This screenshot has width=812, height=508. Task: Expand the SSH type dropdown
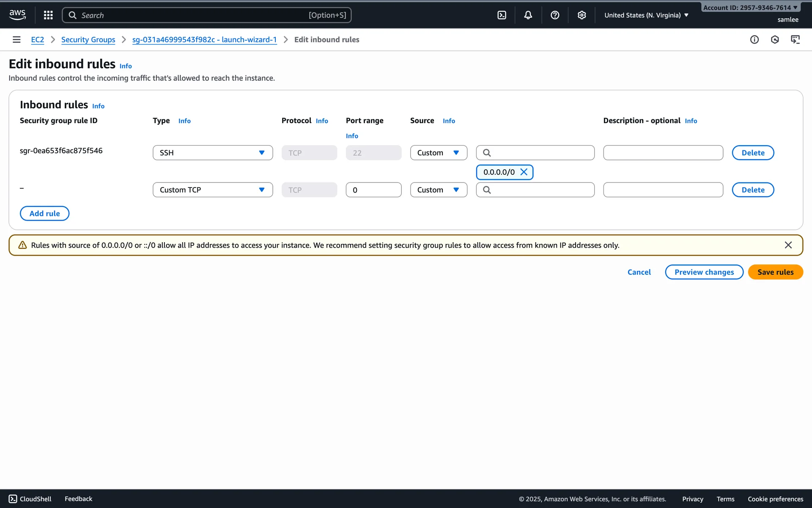(213, 153)
